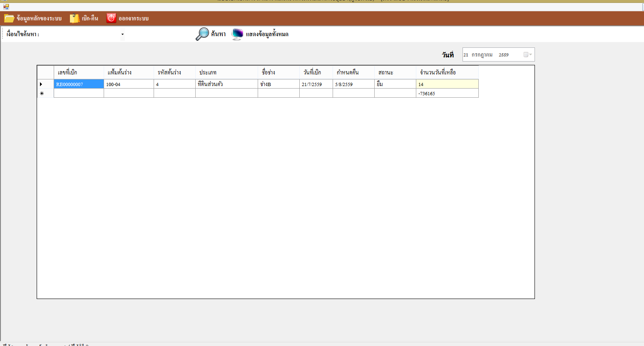Select the year 2559 in the date picker
This screenshot has width=644, height=346.
[504, 55]
